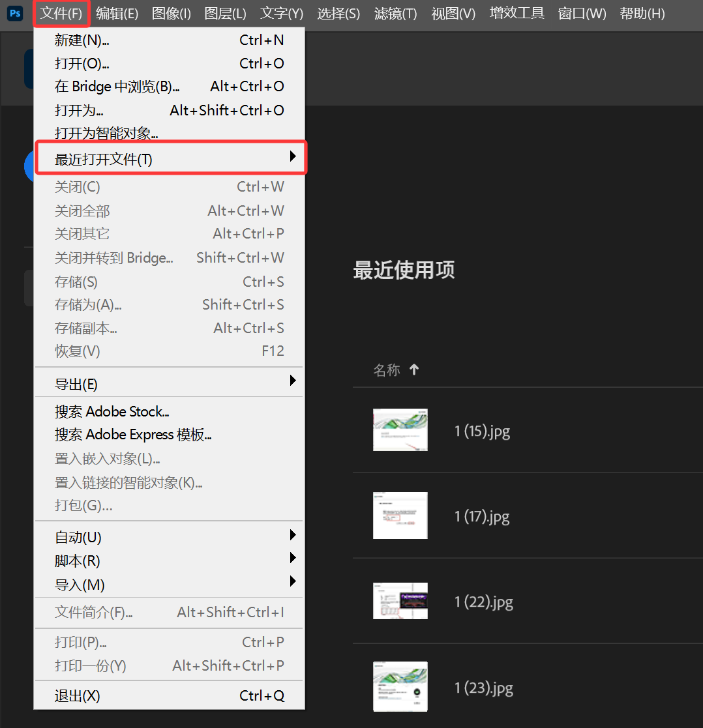Open the 图层(L) menu

pyautogui.click(x=226, y=14)
